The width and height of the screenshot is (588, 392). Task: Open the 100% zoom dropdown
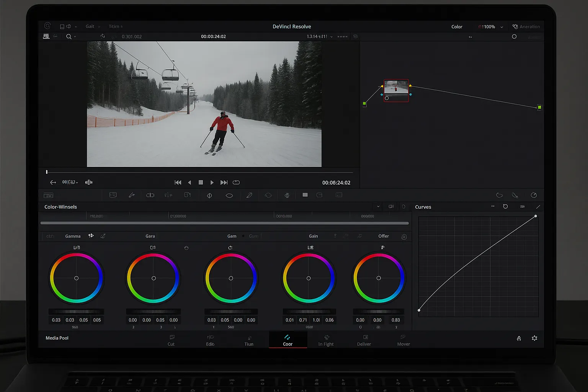(x=502, y=27)
